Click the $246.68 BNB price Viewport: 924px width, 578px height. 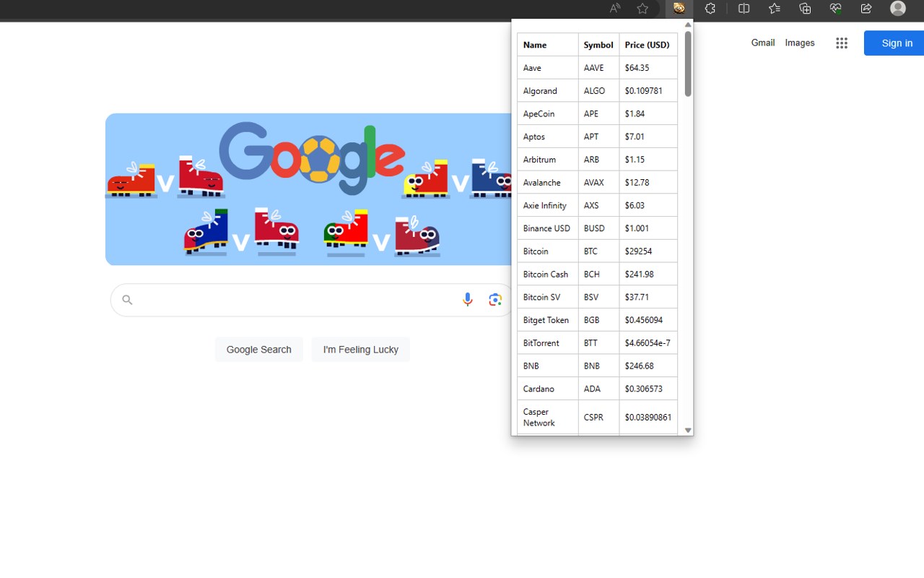point(648,366)
